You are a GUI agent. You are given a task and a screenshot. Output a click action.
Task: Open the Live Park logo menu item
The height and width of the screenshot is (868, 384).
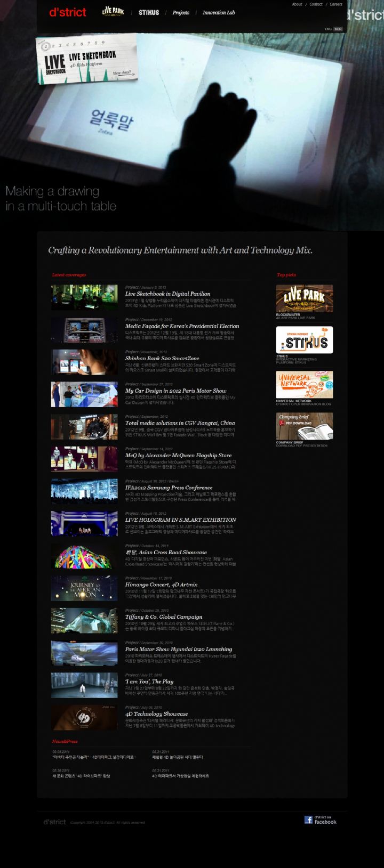tap(113, 11)
